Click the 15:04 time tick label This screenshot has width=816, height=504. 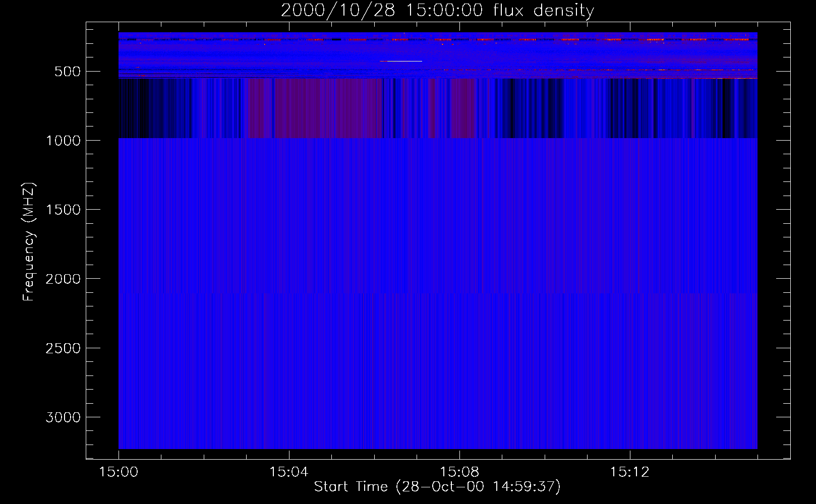[x=289, y=472]
